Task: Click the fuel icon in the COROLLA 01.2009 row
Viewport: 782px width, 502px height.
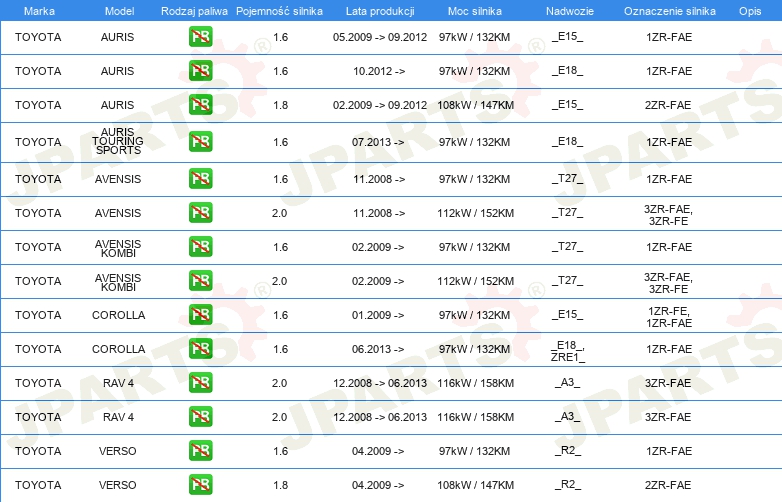Action: point(200,315)
